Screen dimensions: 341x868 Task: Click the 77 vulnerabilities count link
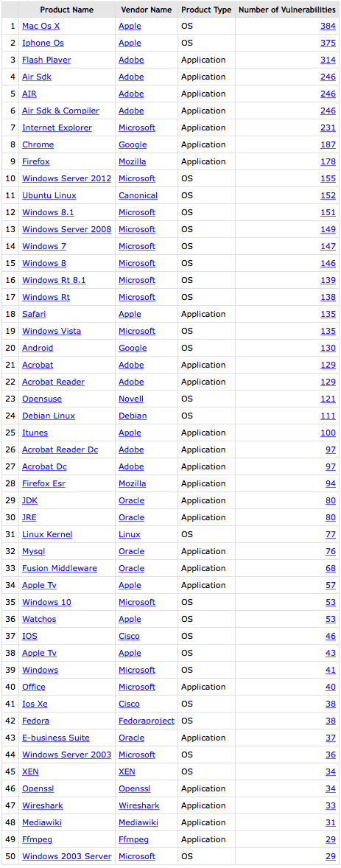(330, 534)
